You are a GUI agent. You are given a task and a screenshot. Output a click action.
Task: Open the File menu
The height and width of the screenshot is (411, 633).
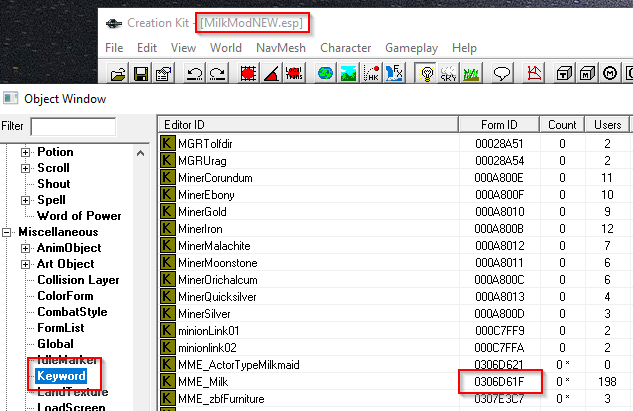114,48
